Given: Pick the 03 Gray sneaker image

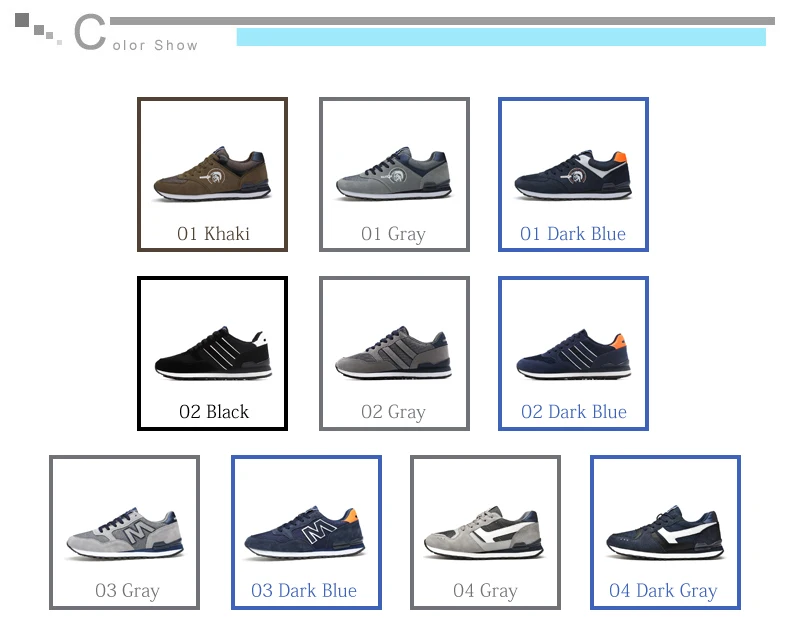Looking at the screenshot, I should pos(124,533).
